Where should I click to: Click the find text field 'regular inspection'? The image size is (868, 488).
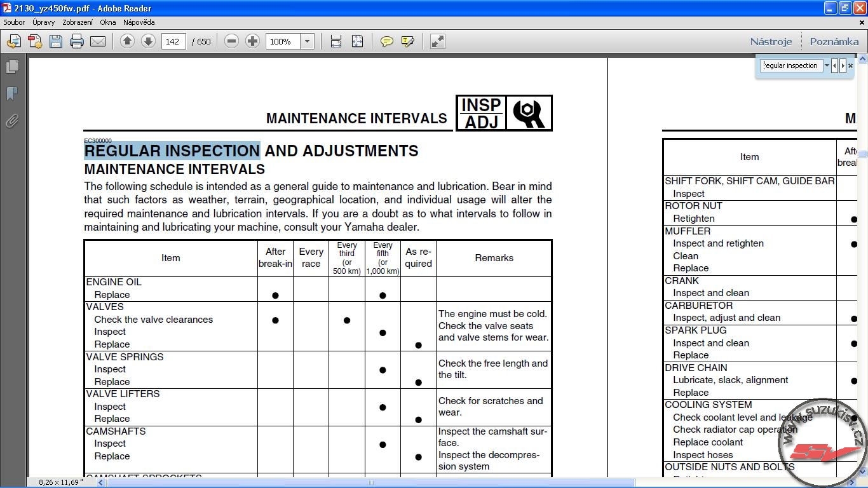click(792, 65)
